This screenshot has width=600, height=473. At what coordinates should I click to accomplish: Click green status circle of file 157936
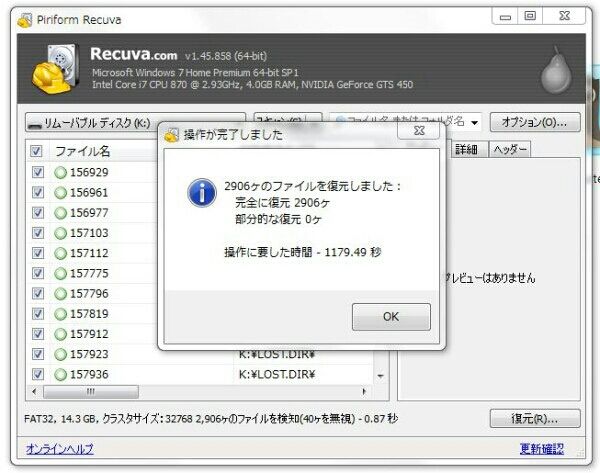tap(60, 375)
